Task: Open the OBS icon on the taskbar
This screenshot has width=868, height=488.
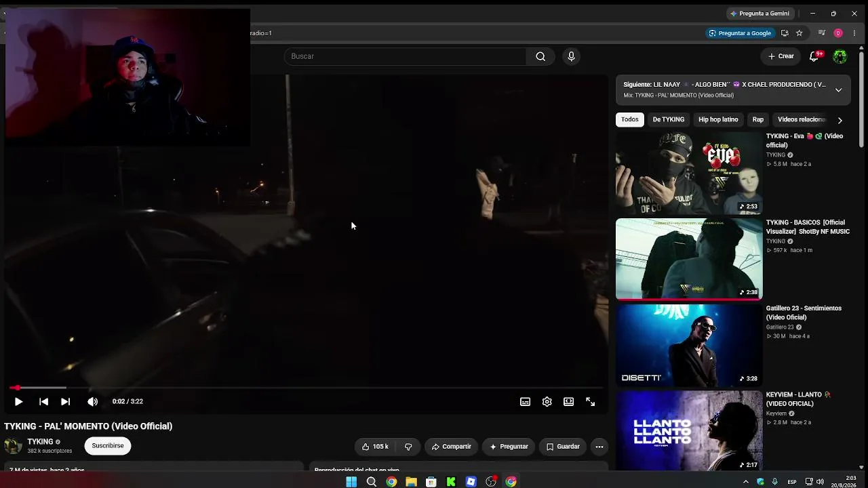Action: [491, 482]
